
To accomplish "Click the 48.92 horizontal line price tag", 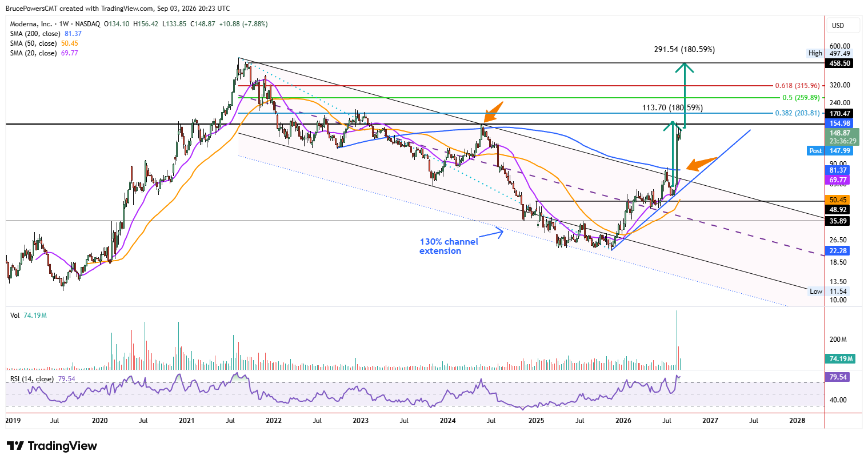I will (838, 210).
